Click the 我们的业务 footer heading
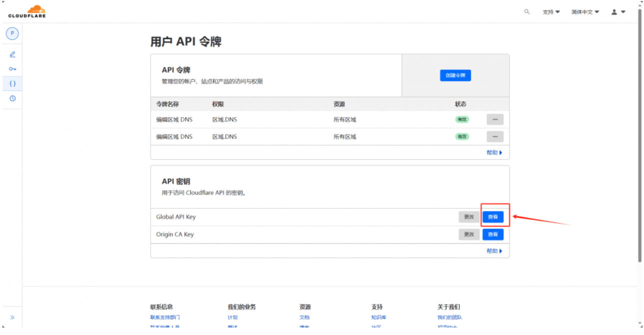The image size is (644, 335). (x=242, y=307)
